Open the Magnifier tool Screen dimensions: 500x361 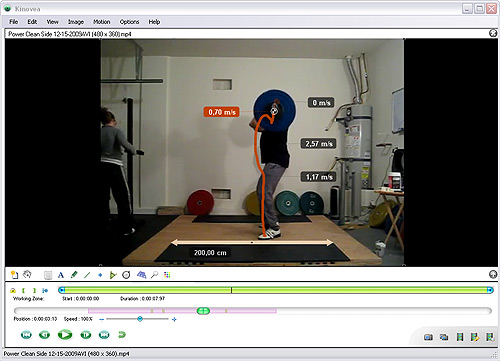point(154,275)
